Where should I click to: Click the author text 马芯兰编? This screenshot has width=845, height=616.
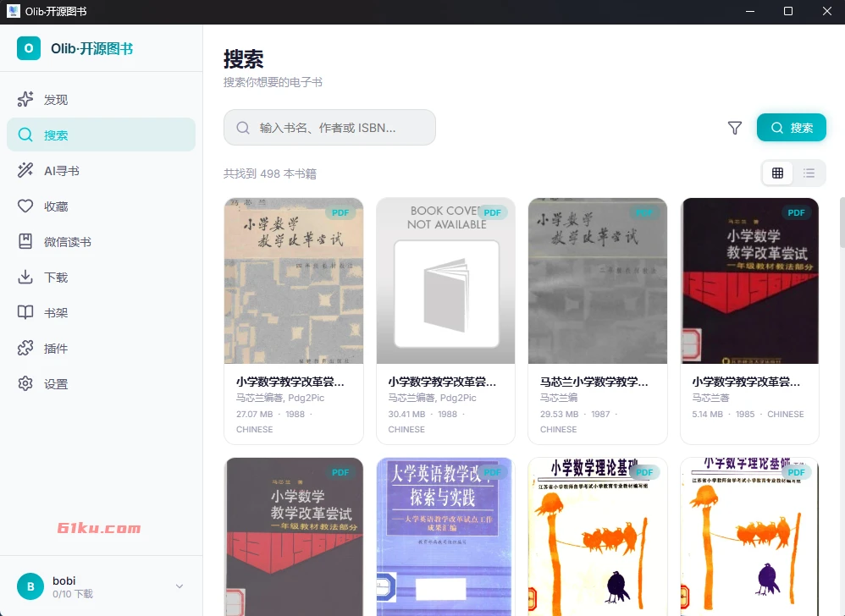[559, 398]
